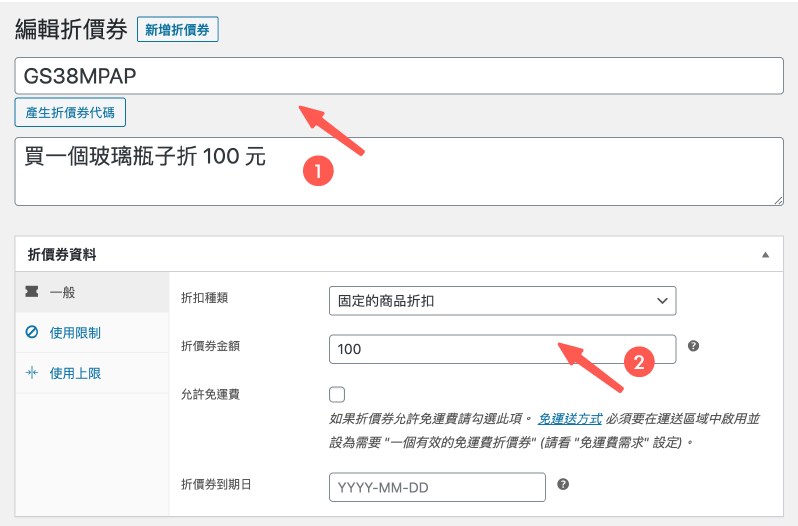Click the 折價券金額 input showing 100
The height and width of the screenshot is (526, 798).
click(502, 348)
